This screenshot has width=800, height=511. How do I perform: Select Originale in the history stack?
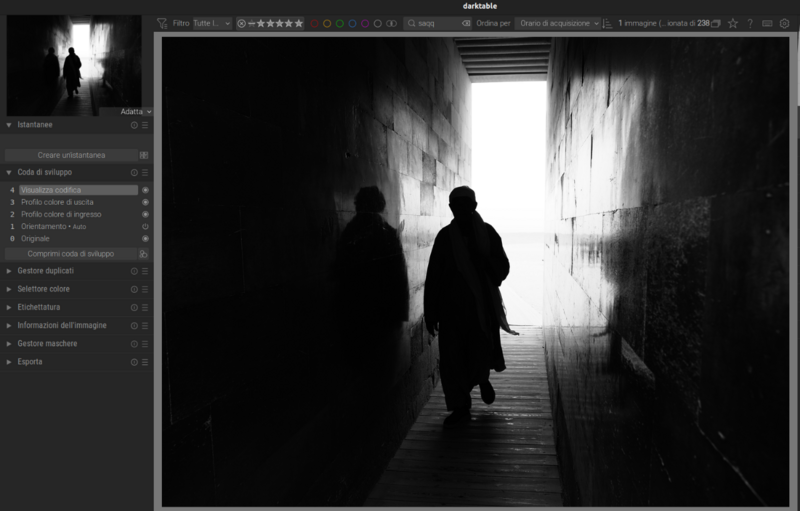click(35, 239)
